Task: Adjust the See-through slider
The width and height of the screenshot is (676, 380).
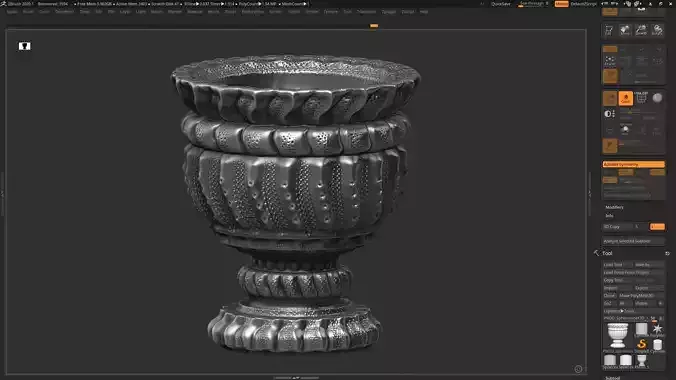Action: click(534, 4)
